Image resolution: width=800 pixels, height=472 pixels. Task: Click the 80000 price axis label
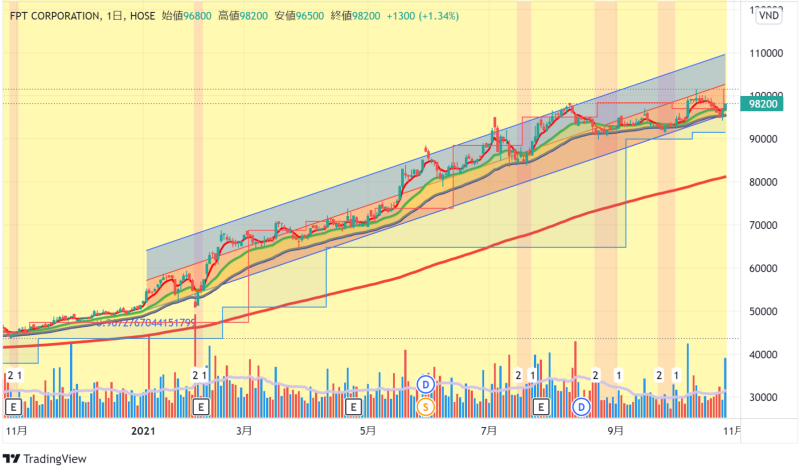(x=763, y=182)
